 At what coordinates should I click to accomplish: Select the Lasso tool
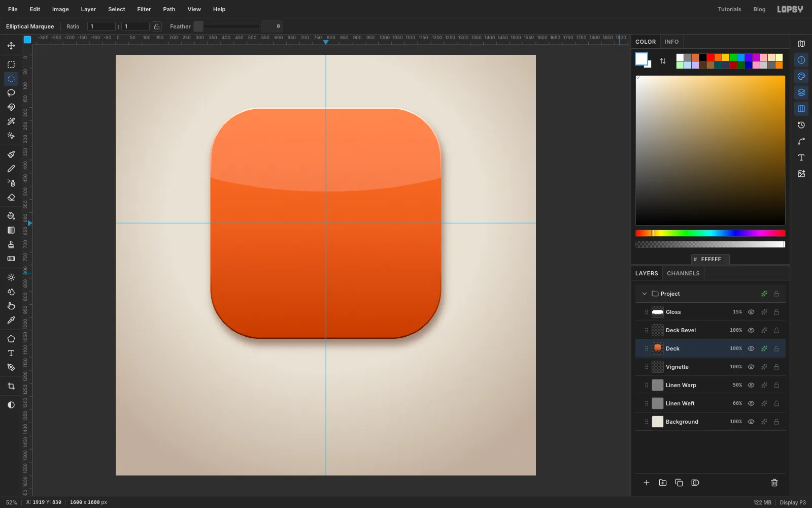(11, 93)
